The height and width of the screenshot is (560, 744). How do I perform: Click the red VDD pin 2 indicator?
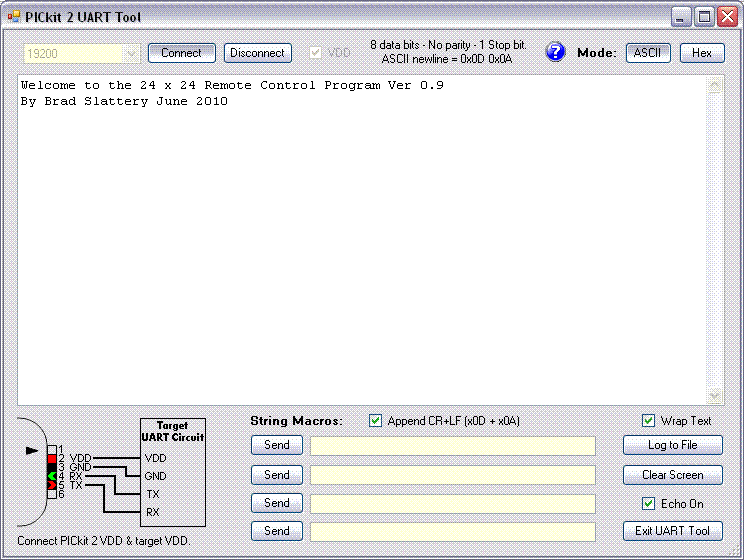click(52, 458)
